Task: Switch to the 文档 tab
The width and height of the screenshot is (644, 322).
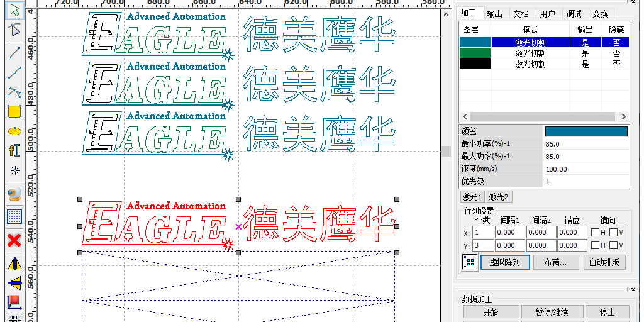Action: click(x=521, y=14)
